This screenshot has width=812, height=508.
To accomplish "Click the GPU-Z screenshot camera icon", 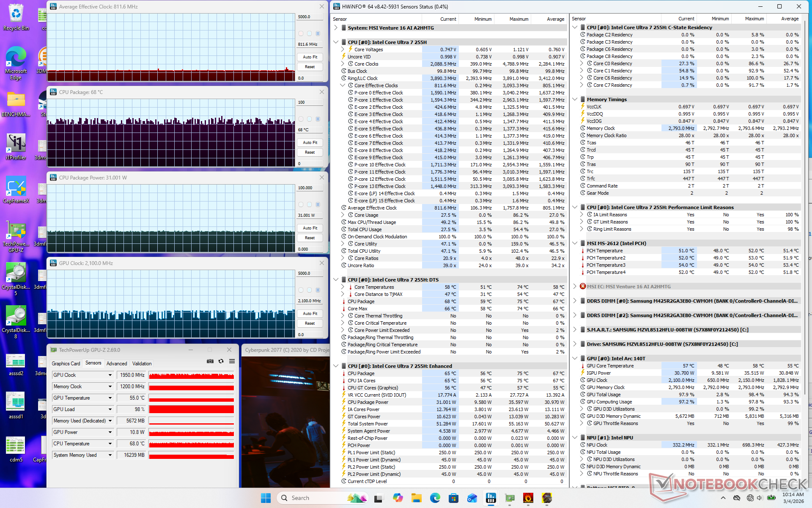I will pos(210,361).
